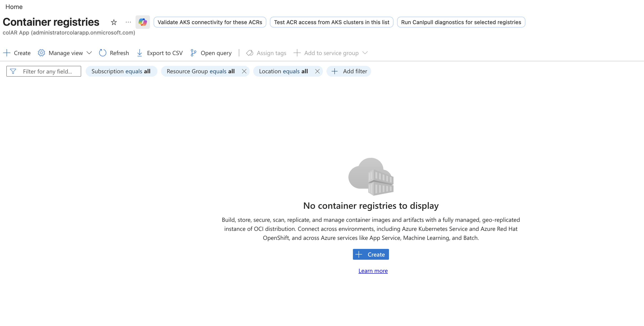Click the Manage view gear icon
Image resolution: width=644 pixels, height=326 pixels.
41,53
